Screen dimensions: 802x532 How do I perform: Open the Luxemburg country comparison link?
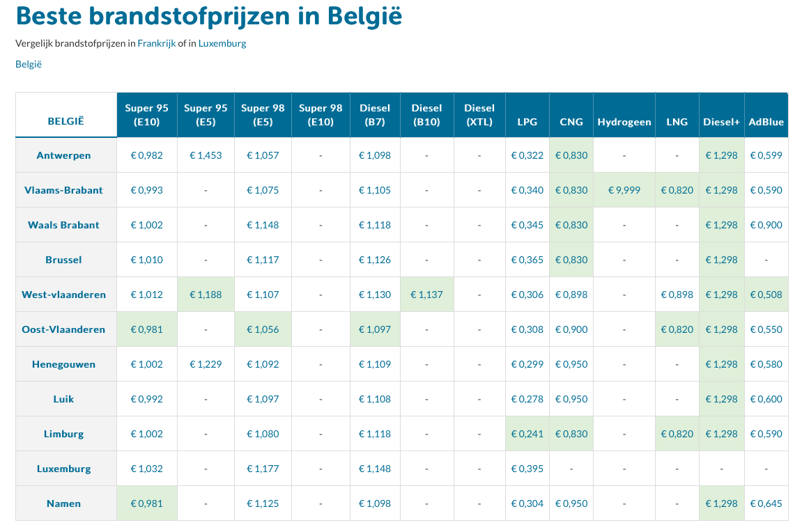point(222,43)
